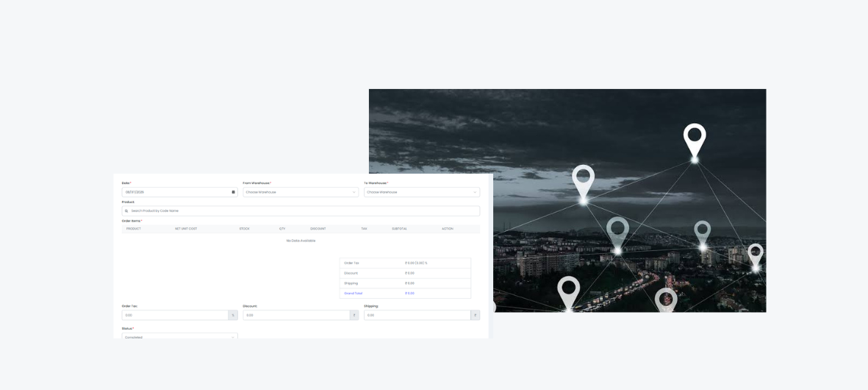Image resolution: width=868 pixels, height=390 pixels.
Task: Click the Order Tax row in summary table
Action: pos(405,263)
